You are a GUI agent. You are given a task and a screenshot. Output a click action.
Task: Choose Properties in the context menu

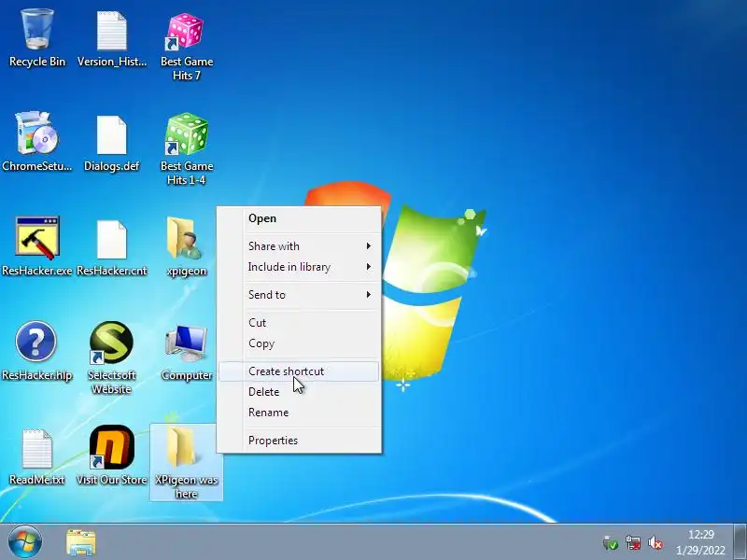(299, 441)
